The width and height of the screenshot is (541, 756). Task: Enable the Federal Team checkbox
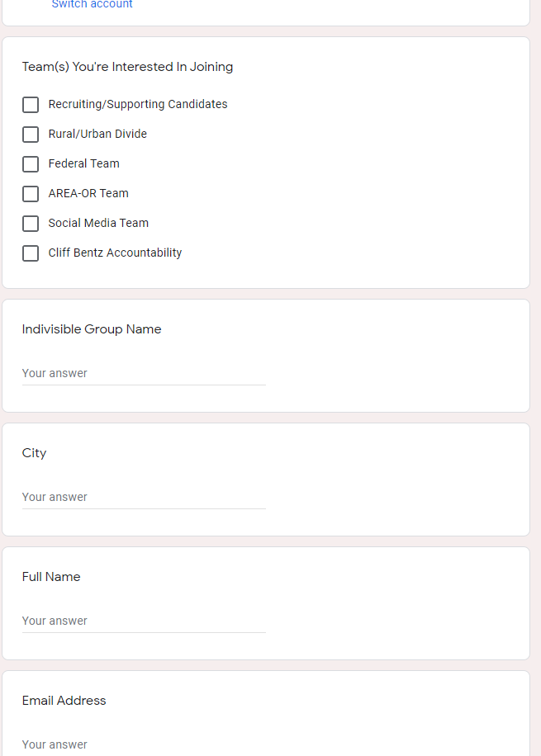pyautogui.click(x=31, y=164)
